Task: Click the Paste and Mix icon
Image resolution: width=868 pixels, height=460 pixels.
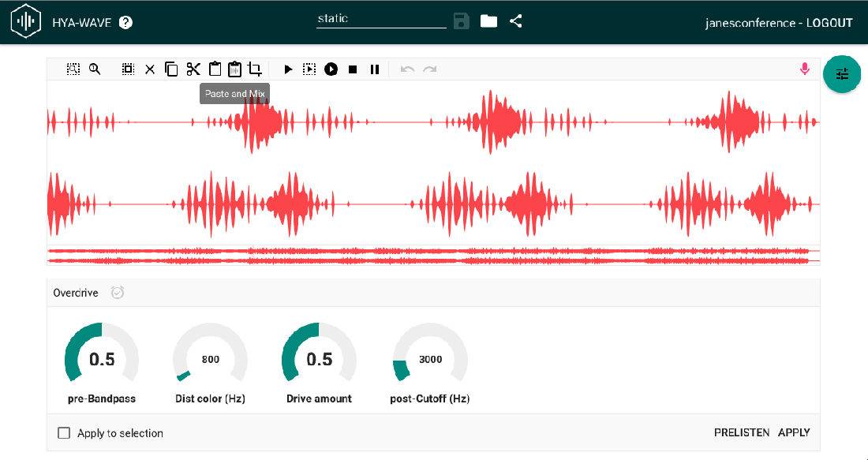Action: point(234,69)
